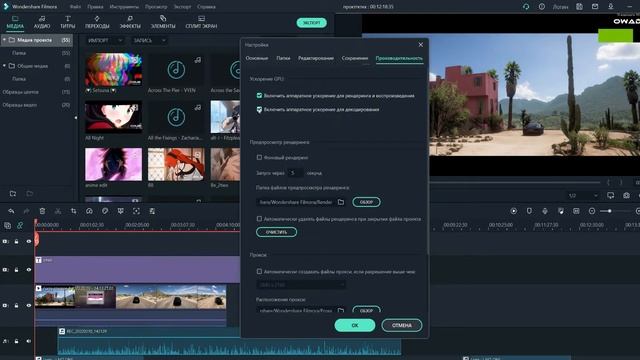Select Across The Pier audio clip

pos(176,69)
